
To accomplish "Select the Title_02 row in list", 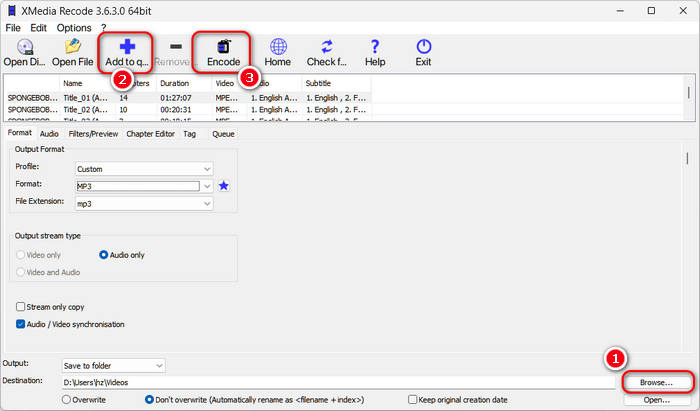I will 188,110.
